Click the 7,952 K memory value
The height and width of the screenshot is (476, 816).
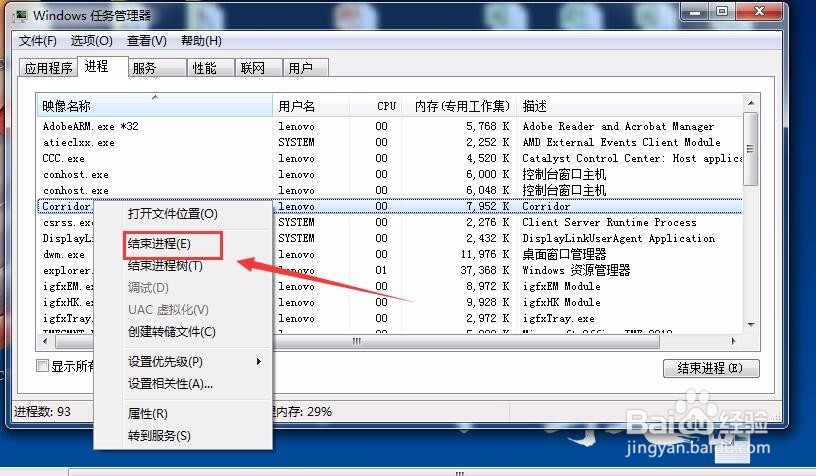pos(487,207)
